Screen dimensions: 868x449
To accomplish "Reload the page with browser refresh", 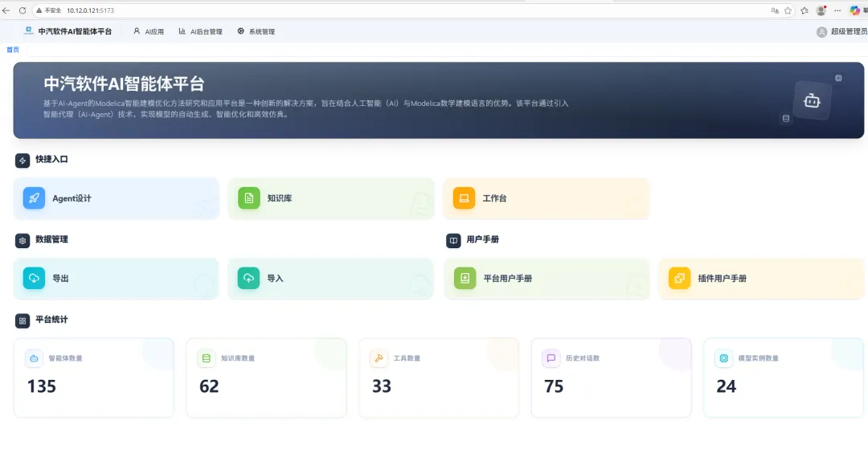I will point(23,10).
